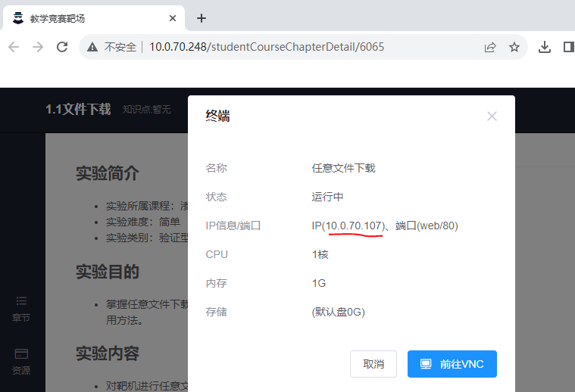The image size is (575, 392).
Task: Click the 实验目的 heading
Action: click(108, 272)
